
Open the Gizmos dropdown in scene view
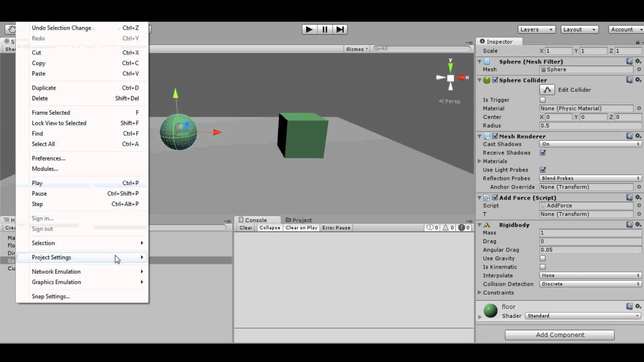357,49
